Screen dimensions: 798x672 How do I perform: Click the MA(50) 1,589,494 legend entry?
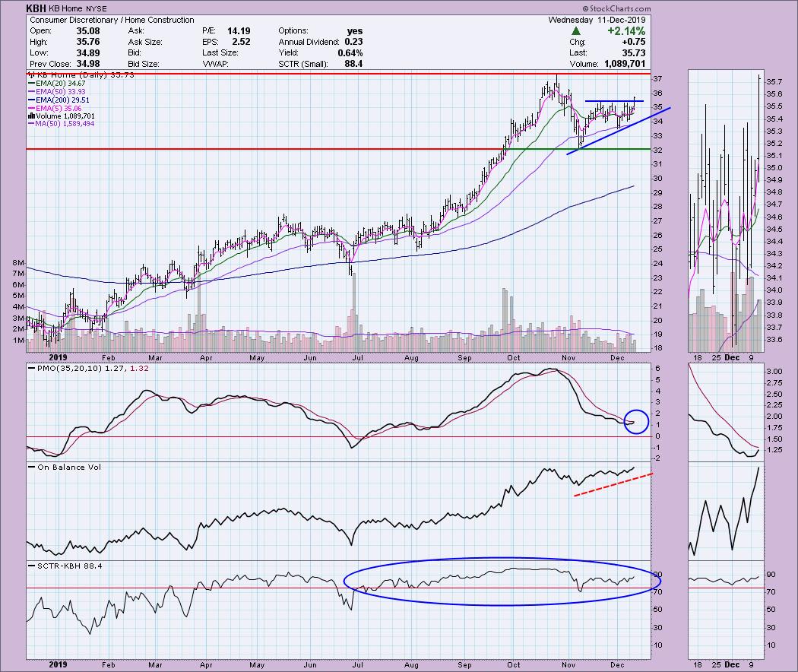(61, 124)
